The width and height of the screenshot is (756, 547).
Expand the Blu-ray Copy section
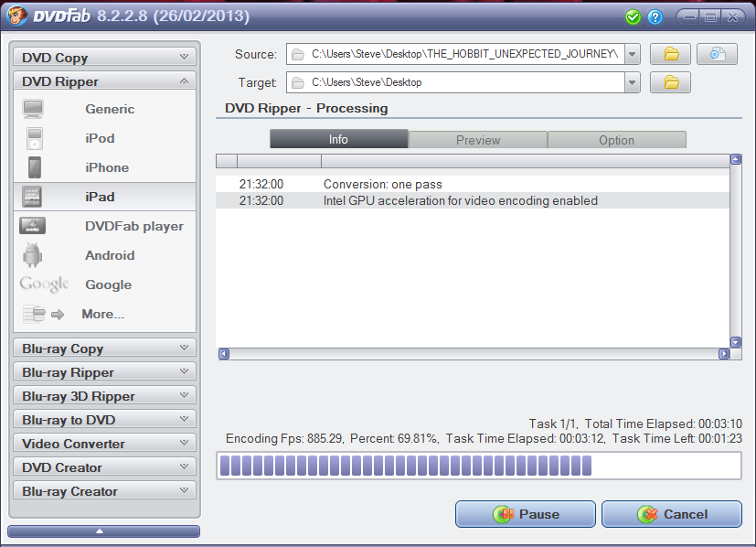point(104,348)
